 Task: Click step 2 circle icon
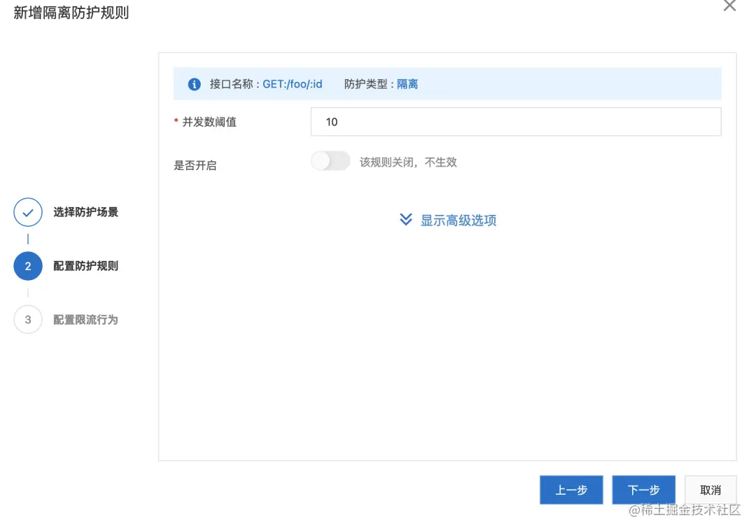click(x=28, y=266)
